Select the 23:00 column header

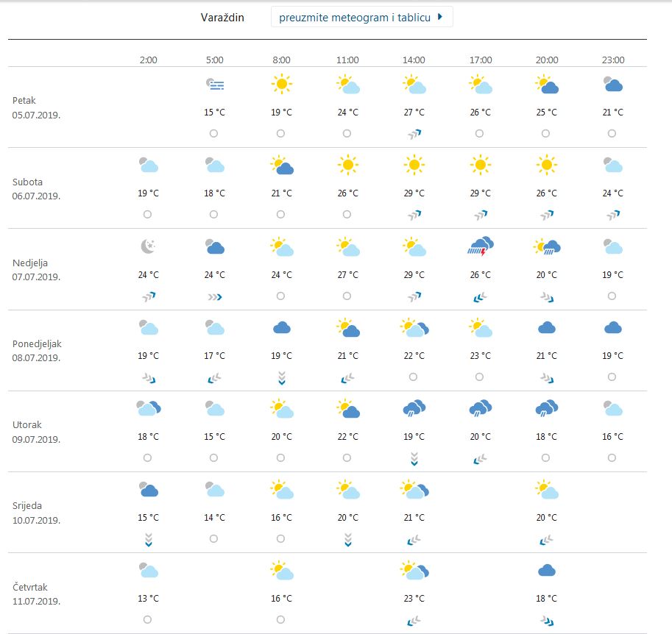pyautogui.click(x=612, y=60)
